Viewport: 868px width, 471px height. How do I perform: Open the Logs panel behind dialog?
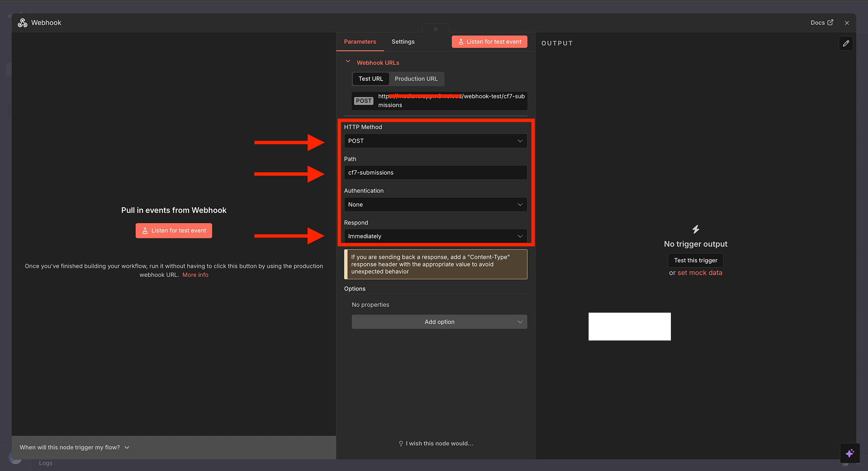click(x=46, y=463)
